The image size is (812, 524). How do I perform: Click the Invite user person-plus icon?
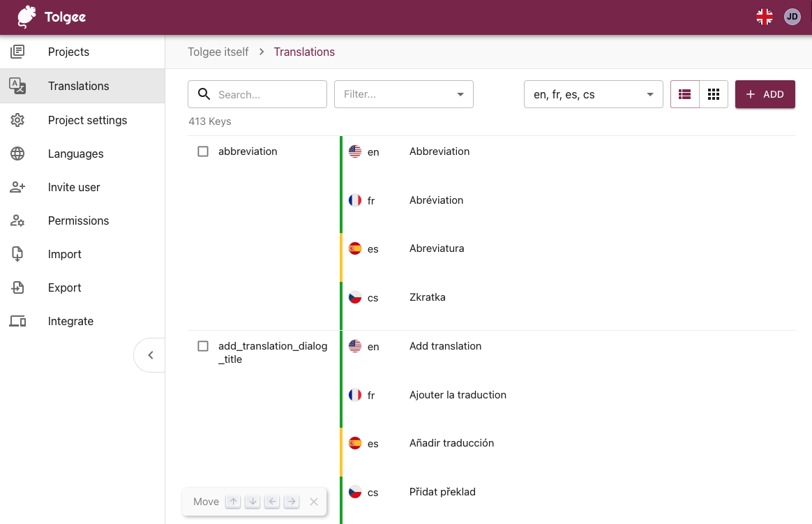(x=17, y=187)
